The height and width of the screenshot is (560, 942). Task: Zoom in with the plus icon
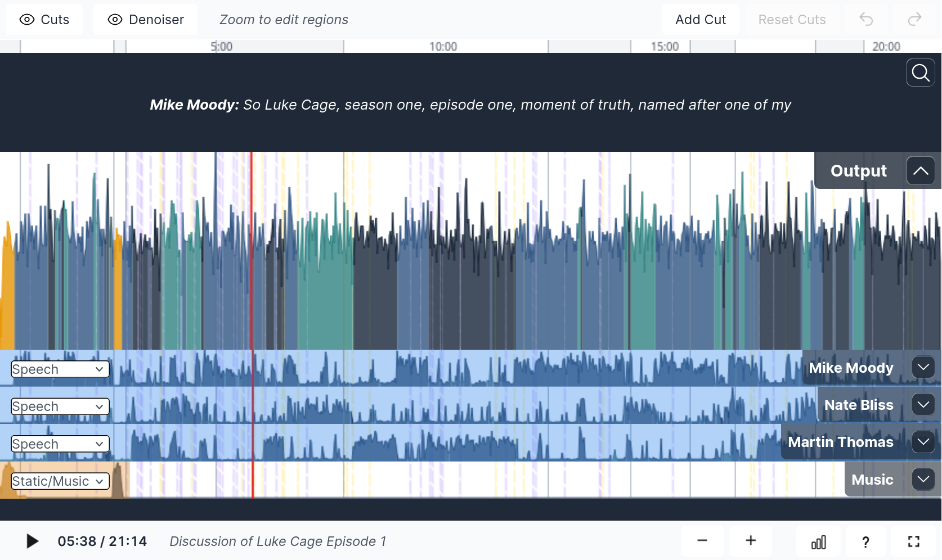[751, 541]
